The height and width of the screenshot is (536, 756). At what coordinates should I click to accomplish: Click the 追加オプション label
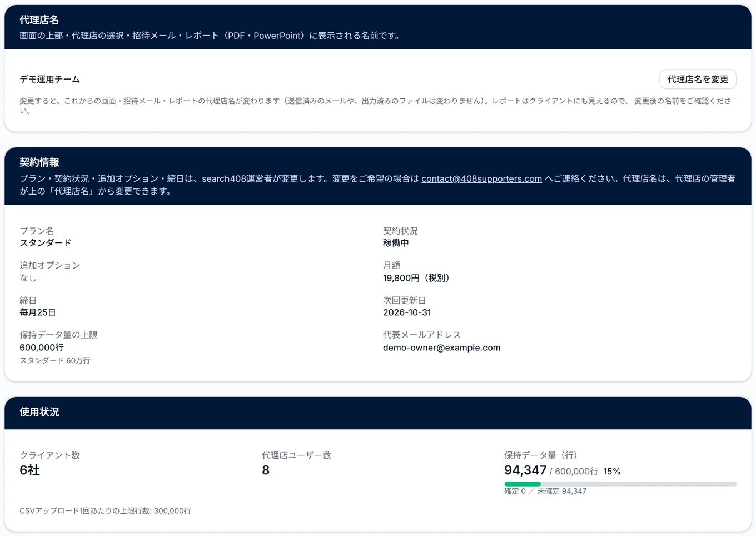50,265
